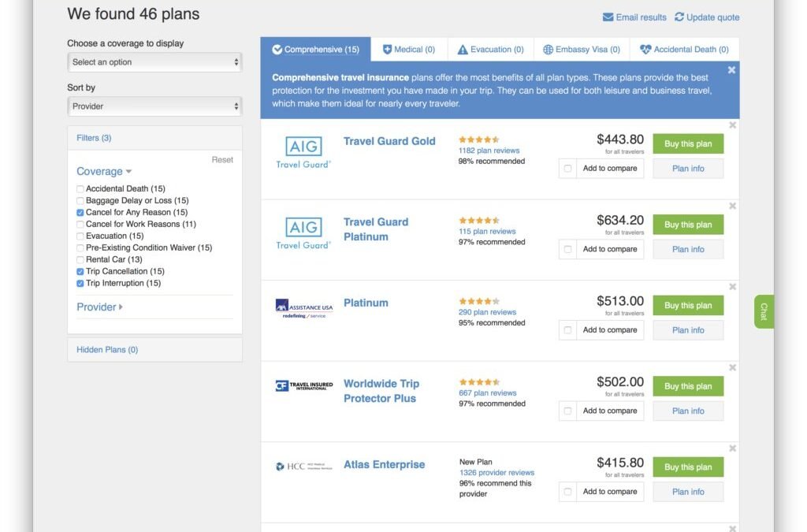
Task: Click the AIG logo for Travel Guard Platinum
Action: pos(303,233)
